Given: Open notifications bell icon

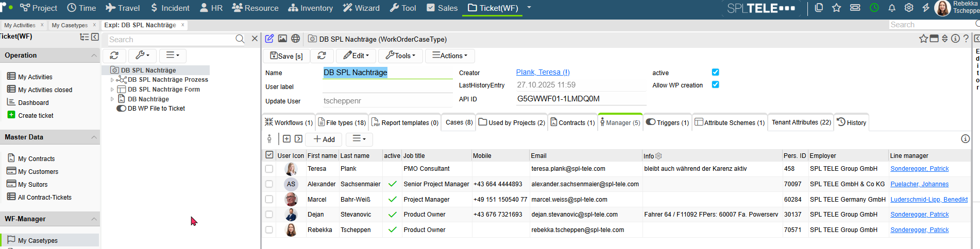Looking at the screenshot, I should click(x=892, y=8).
